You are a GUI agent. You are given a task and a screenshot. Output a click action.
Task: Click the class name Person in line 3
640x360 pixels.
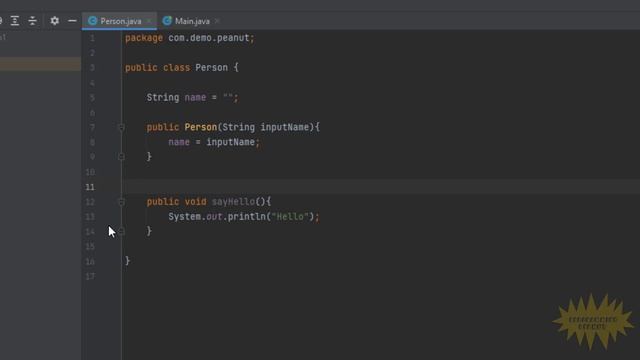[211, 68]
